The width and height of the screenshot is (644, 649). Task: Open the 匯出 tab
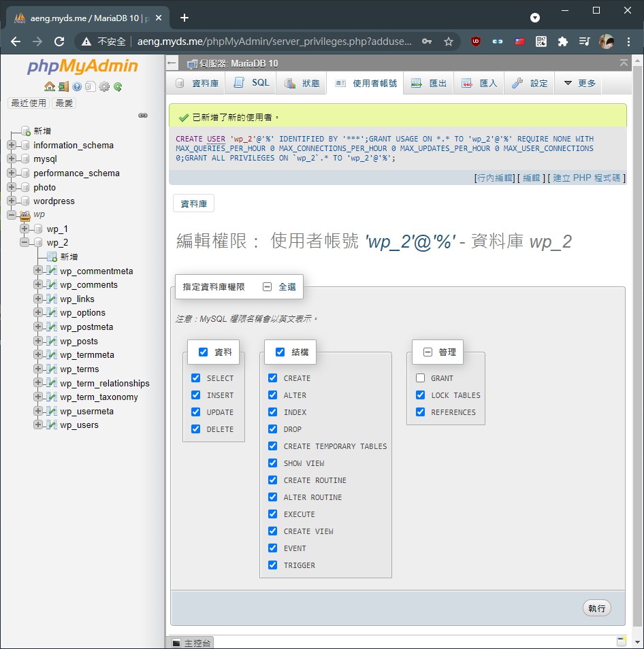click(x=429, y=83)
